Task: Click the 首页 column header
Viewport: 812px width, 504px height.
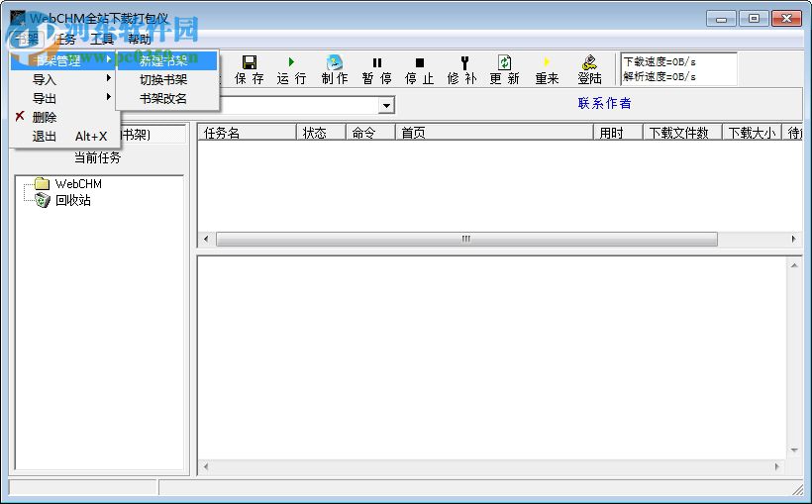Action: 494,133
